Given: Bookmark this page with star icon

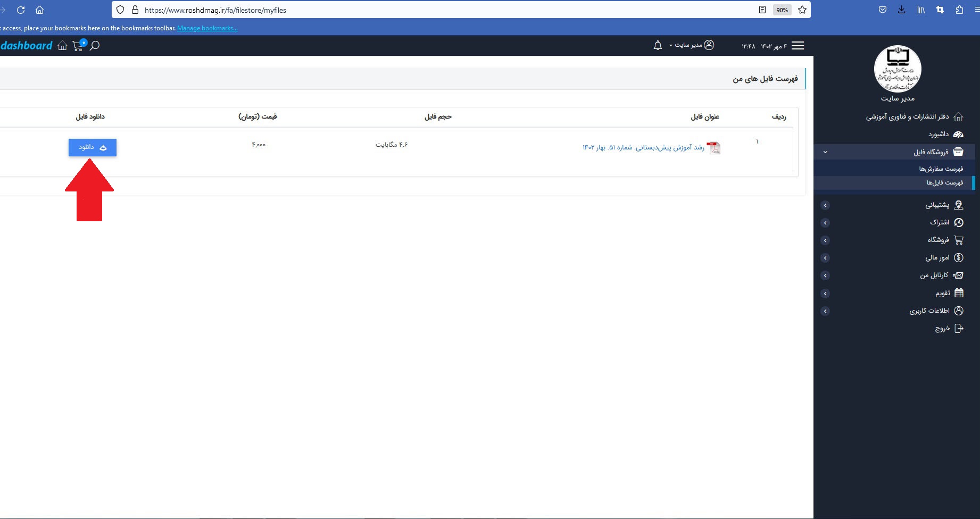Looking at the screenshot, I should click(802, 10).
